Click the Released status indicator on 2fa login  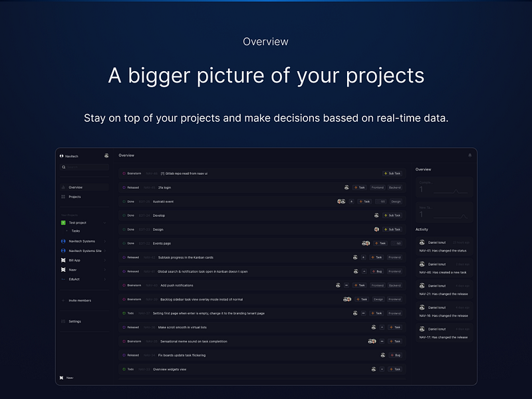(125, 188)
